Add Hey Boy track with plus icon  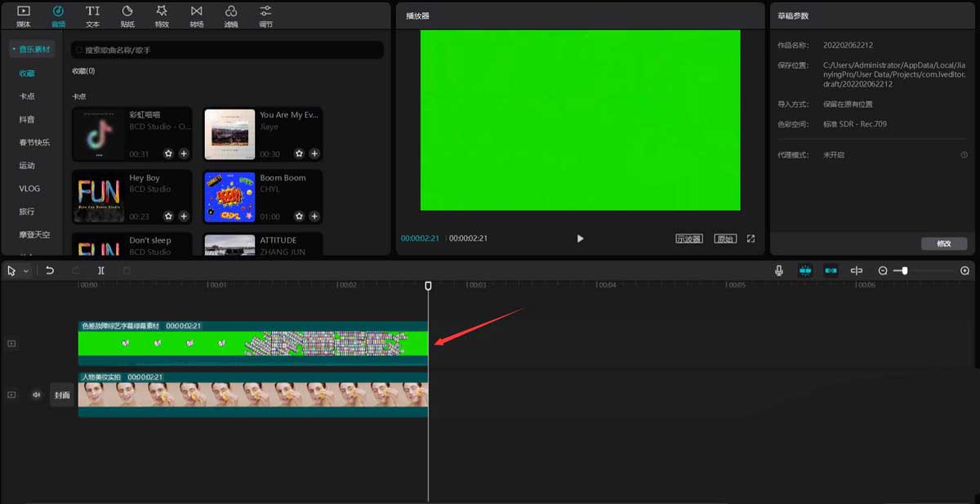184,216
